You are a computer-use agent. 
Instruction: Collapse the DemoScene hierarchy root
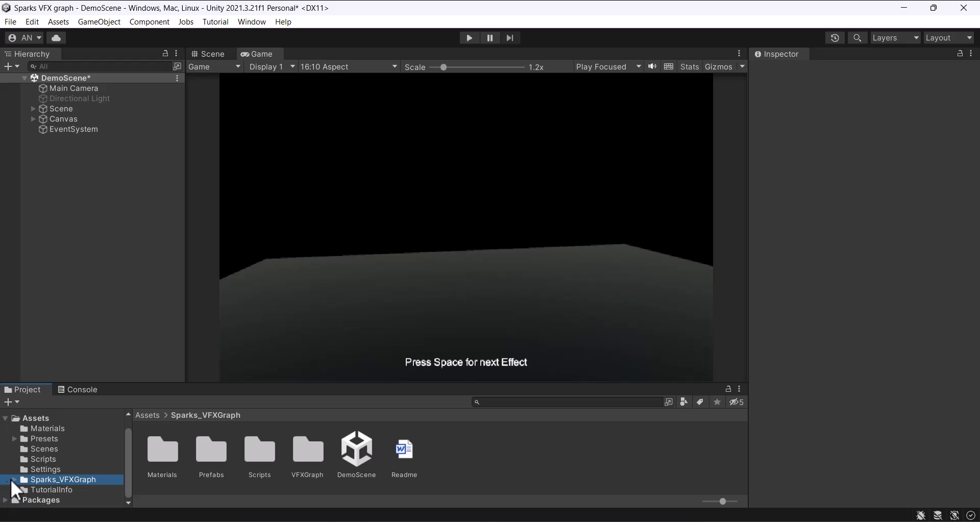[x=24, y=78]
